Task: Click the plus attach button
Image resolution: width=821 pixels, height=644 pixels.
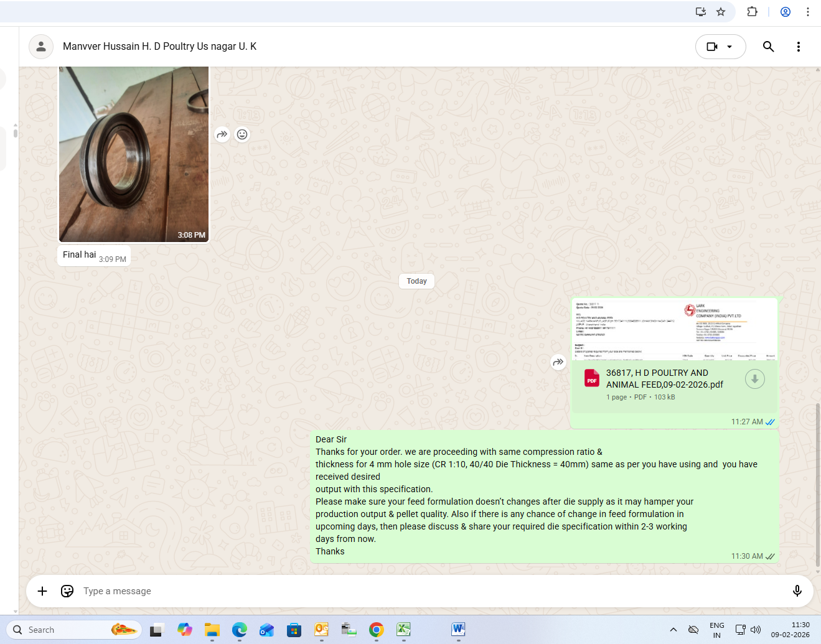Action: click(42, 591)
